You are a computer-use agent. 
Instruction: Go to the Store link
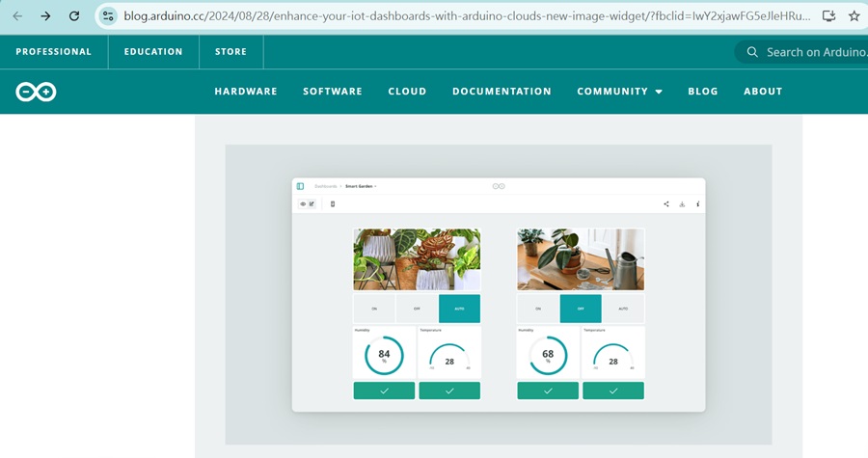(x=231, y=52)
